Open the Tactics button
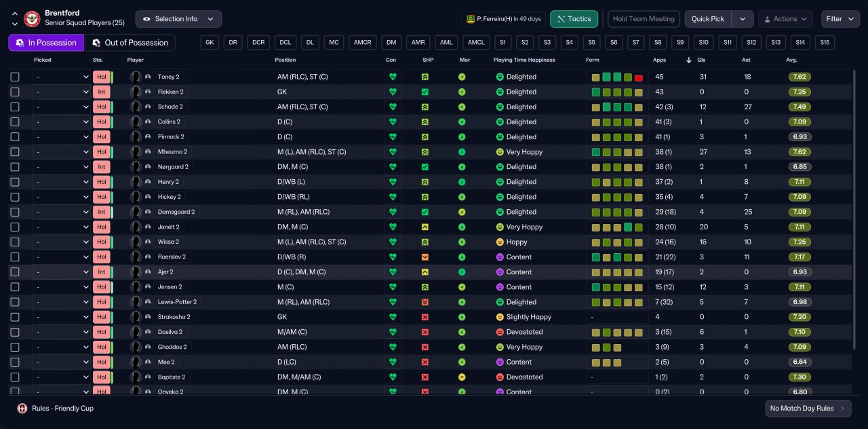This screenshot has width=868, height=429. tap(574, 19)
